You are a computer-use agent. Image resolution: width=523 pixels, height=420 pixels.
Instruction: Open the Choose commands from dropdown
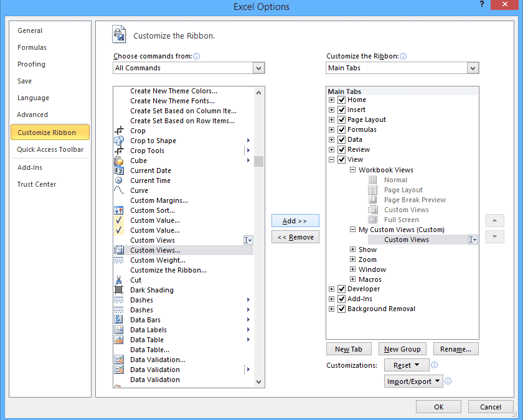pyautogui.click(x=258, y=68)
